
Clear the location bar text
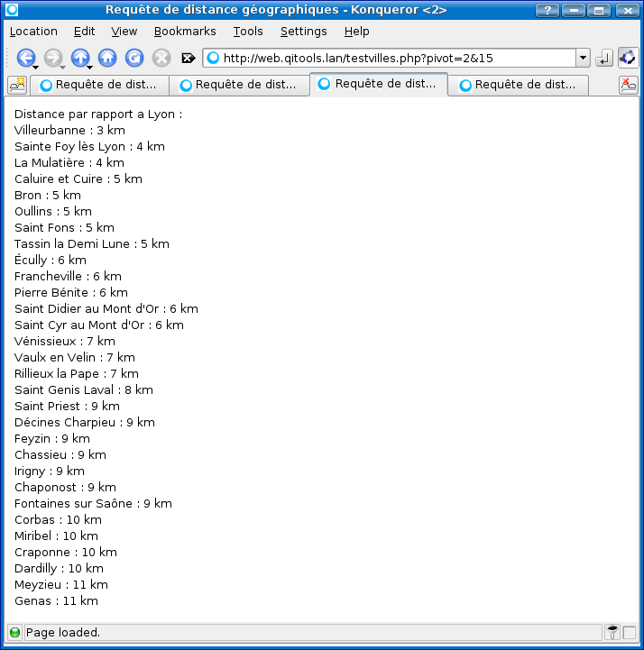[189, 58]
